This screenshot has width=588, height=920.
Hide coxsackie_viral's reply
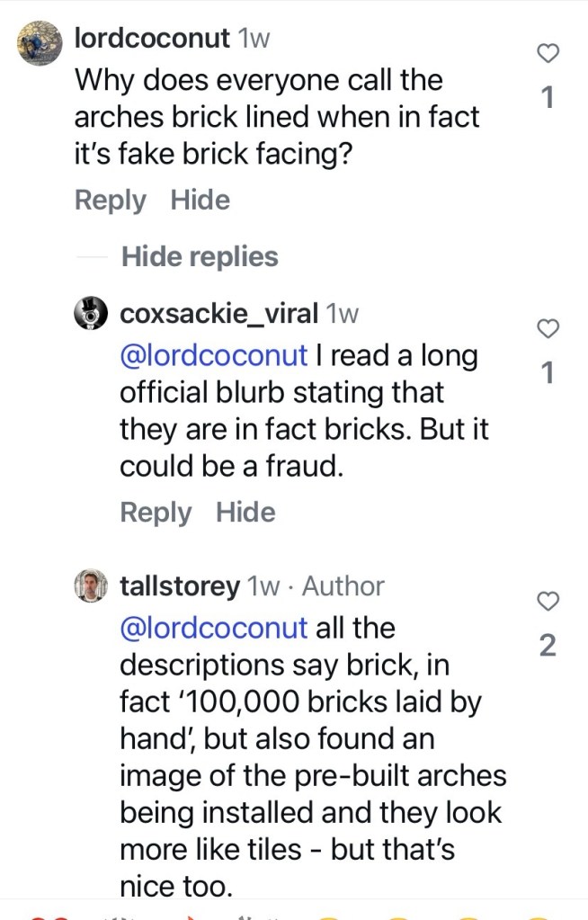point(245,513)
